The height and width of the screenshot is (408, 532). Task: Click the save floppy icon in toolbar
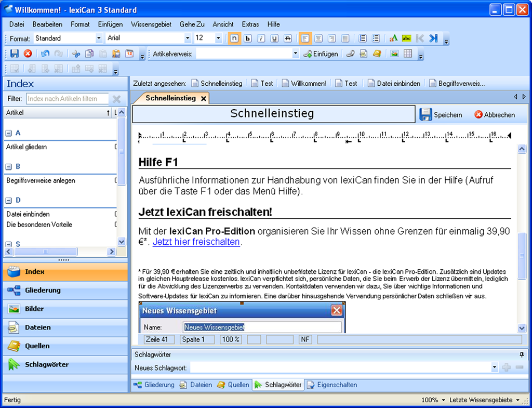tap(14, 54)
